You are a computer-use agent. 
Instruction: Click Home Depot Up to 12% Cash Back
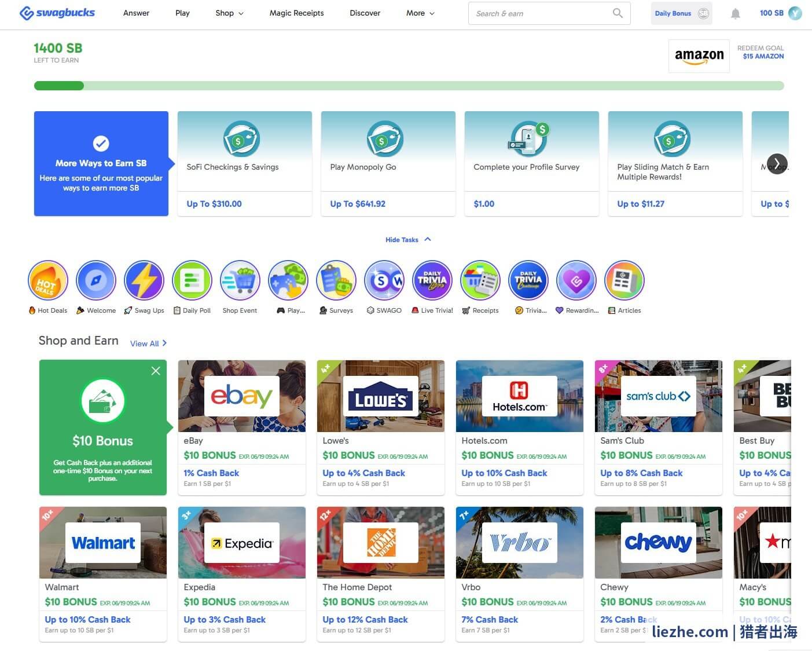point(365,620)
